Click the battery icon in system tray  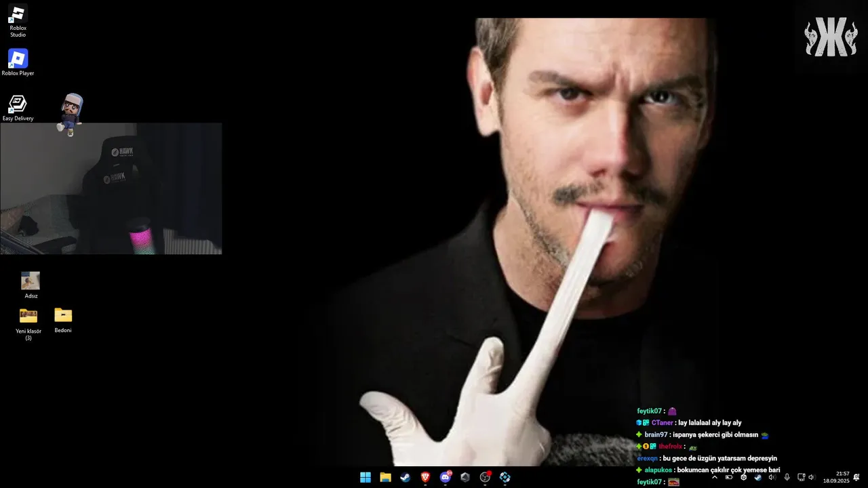(729, 477)
